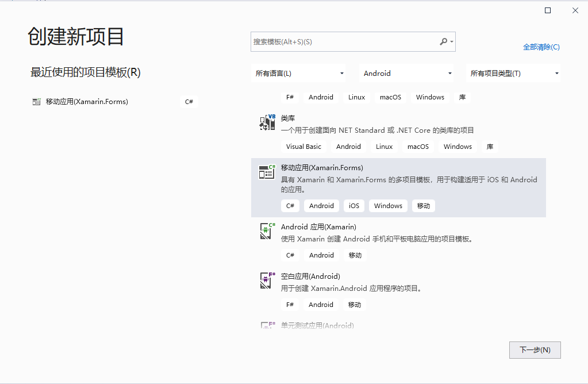The width and height of the screenshot is (588, 384).
Task: Click the Xamarin.Forms multi-project template description
Action: (409, 185)
